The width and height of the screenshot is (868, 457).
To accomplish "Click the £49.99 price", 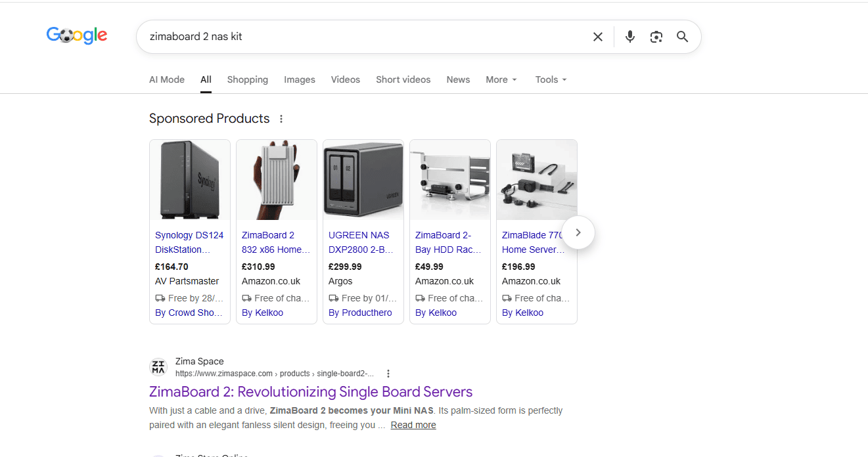I will click(429, 267).
